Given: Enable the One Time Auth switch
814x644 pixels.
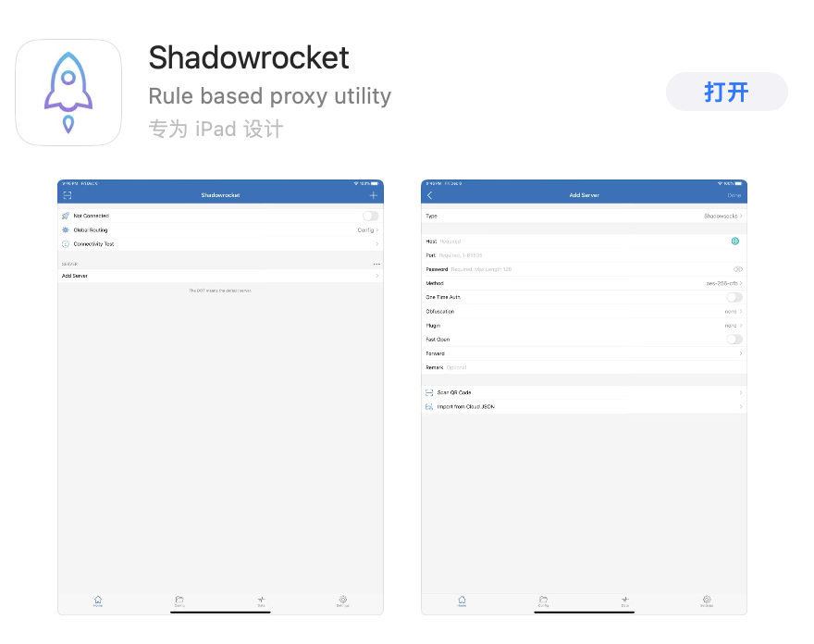Looking at the screenshot, I should point(734,297).
